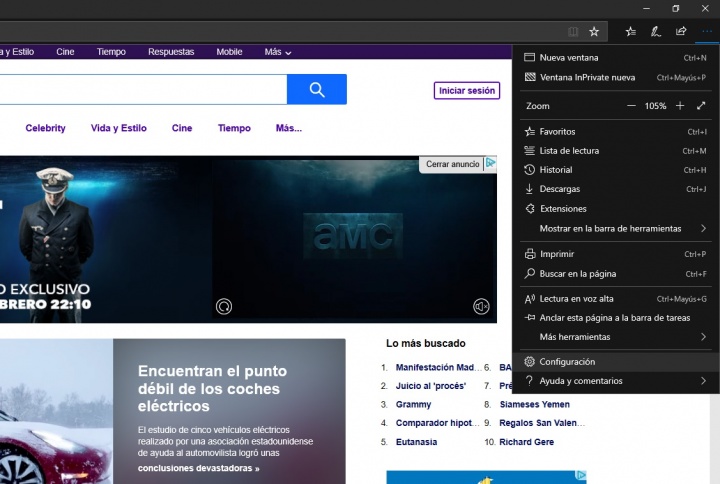
Task: Expand Mostrar en la barra de herramientas submenu
Action: point(615,229)
